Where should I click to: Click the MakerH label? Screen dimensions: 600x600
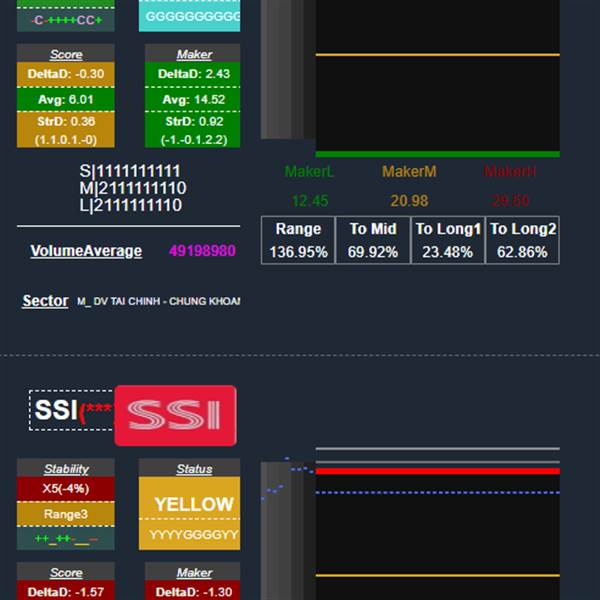(x=510, y=171)
